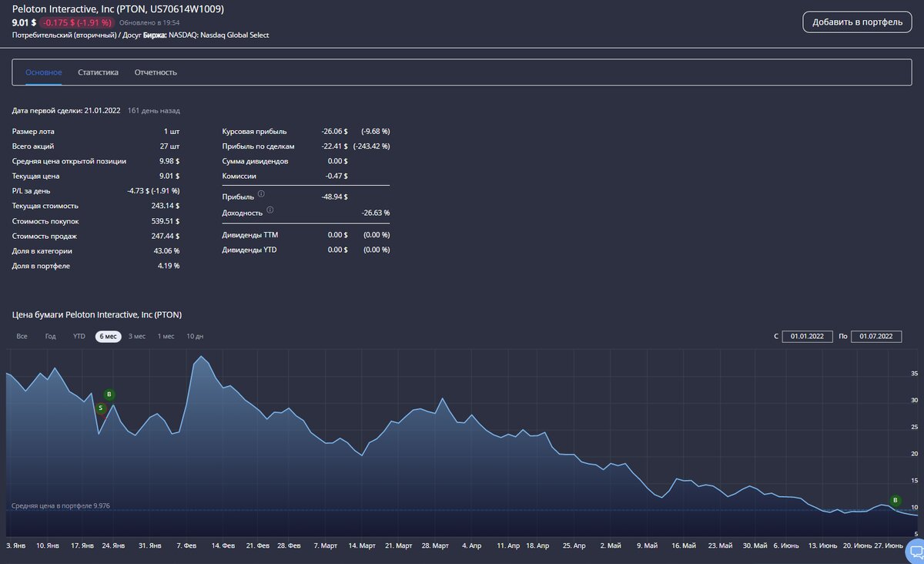
Task: Click the Доля в категории value 43.06 %
Action: 166,251
